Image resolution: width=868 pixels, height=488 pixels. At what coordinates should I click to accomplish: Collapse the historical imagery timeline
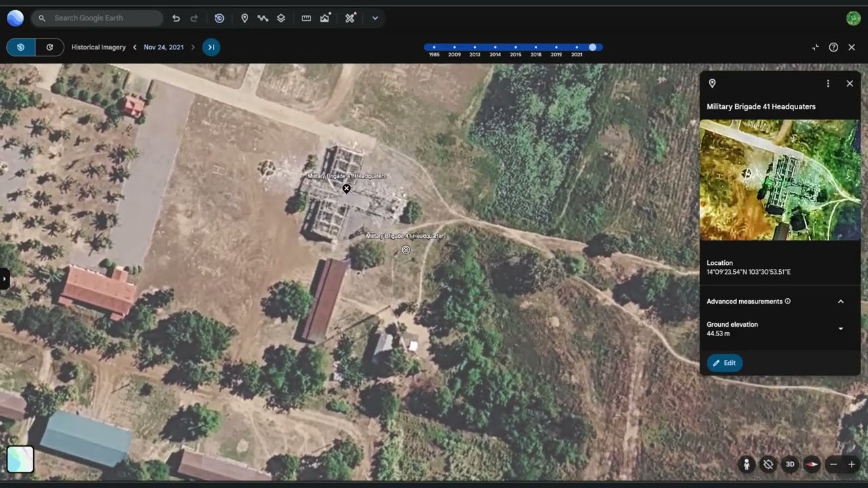click(815, 47)
